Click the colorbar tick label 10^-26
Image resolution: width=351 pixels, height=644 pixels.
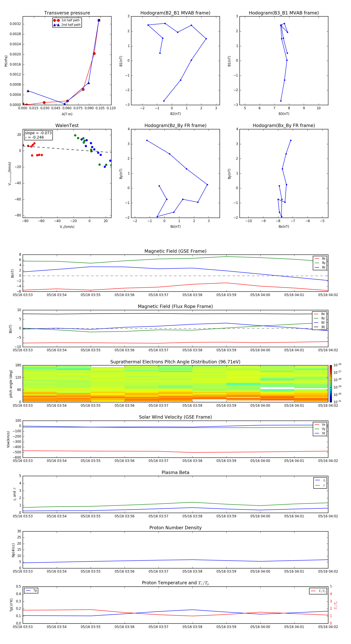337,365
